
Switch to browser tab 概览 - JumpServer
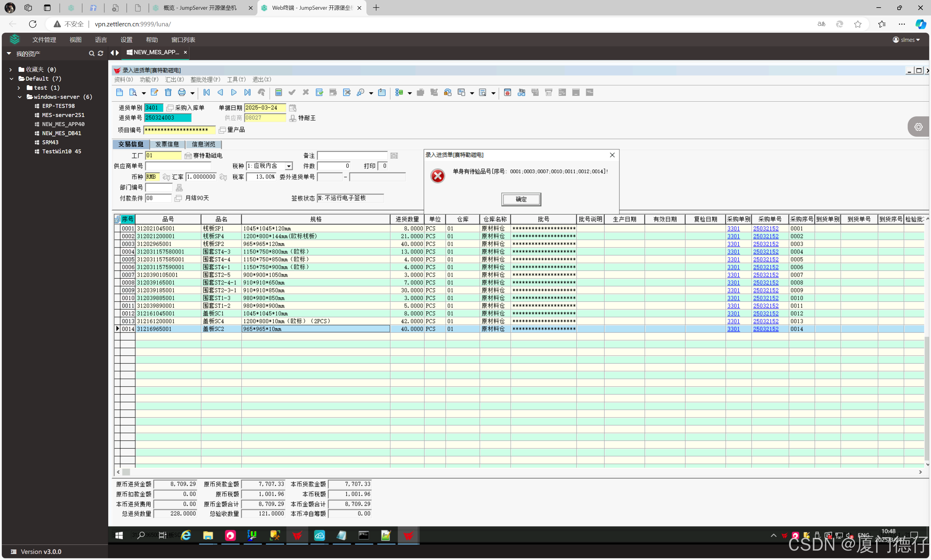(200, 8)
